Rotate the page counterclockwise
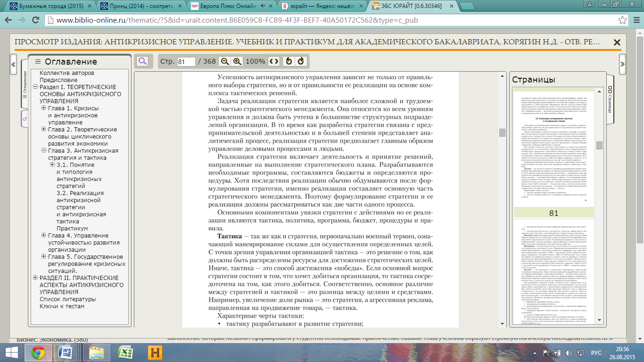Image resolution: width=644 pixels, height=362 pixels. [x=289, y=61]
